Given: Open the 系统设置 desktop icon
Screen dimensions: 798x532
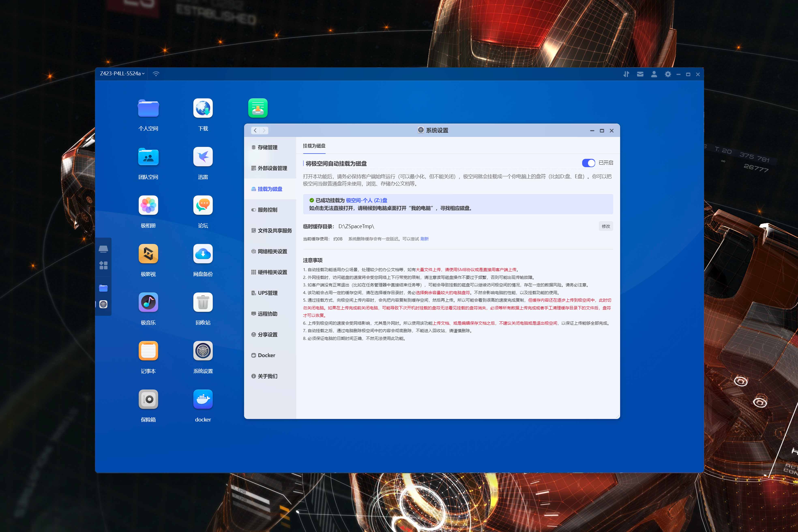Looking at the screenshot, I should coord(203,351).
